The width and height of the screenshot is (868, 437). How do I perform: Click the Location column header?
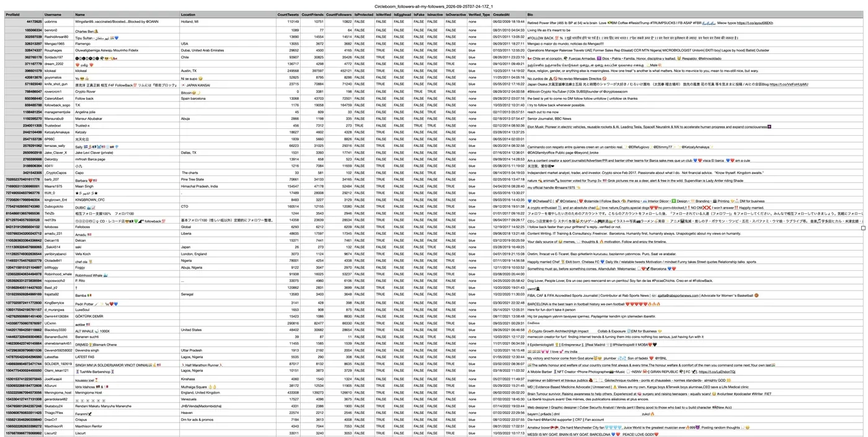click(188, 14)
